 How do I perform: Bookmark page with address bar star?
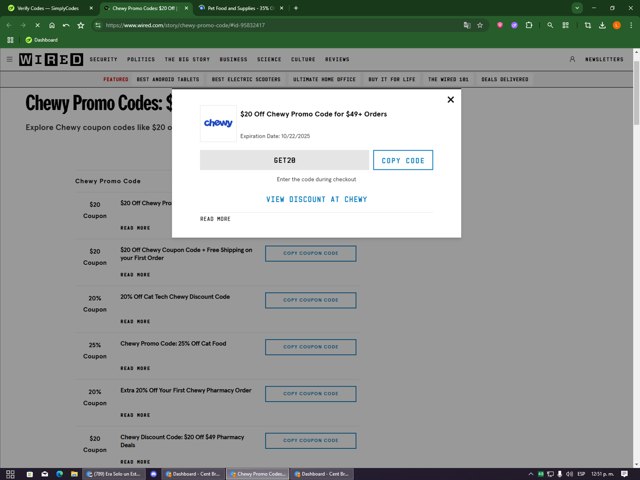[x=480, y=25]
